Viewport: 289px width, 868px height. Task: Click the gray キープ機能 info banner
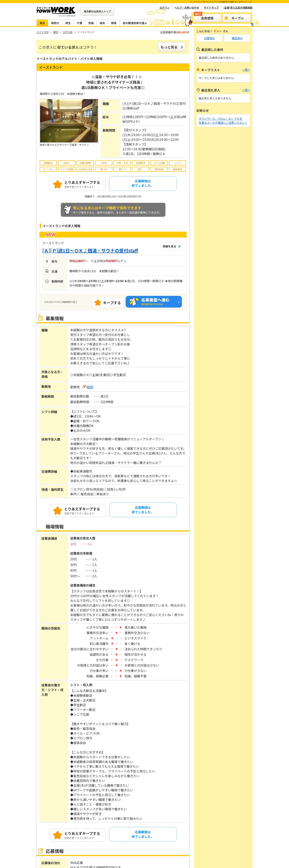113,210
